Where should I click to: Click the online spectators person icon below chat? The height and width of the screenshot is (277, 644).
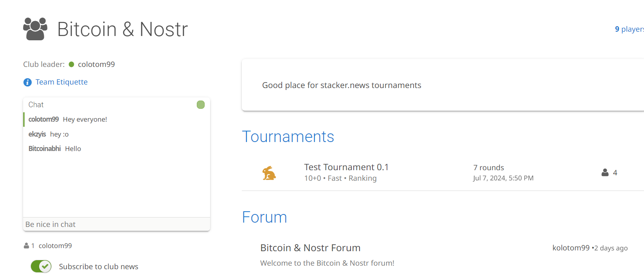[x=26, y=246]
